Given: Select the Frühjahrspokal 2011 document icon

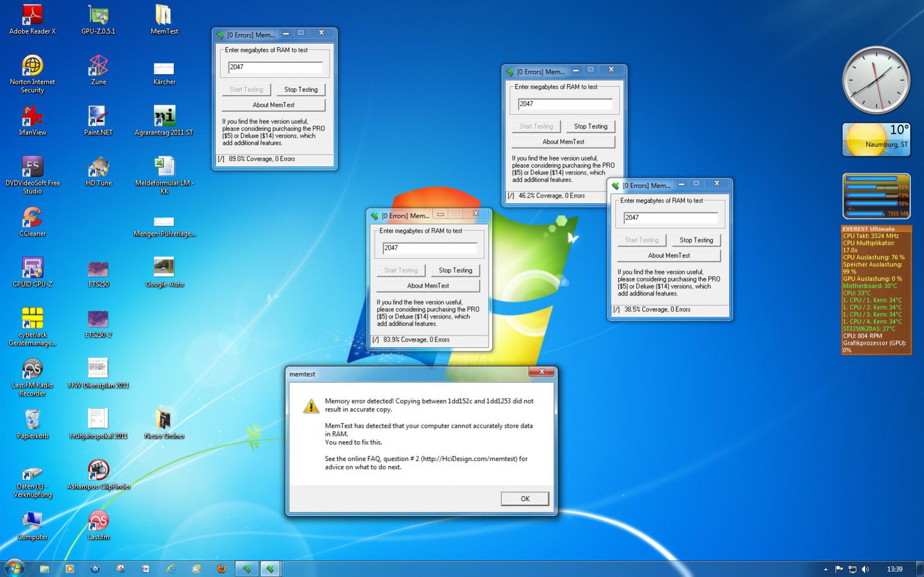Looking at the screenshot, I should [99, 425].
